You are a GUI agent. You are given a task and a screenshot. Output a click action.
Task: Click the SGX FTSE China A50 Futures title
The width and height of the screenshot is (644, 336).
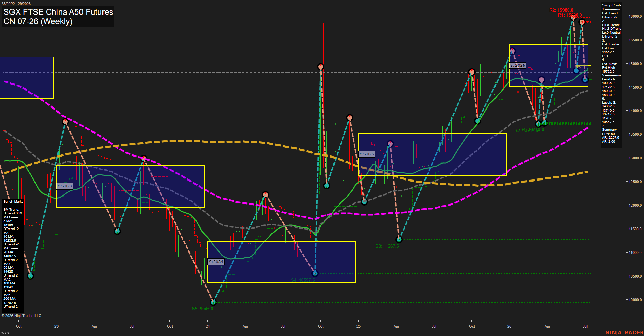point(58,12)
